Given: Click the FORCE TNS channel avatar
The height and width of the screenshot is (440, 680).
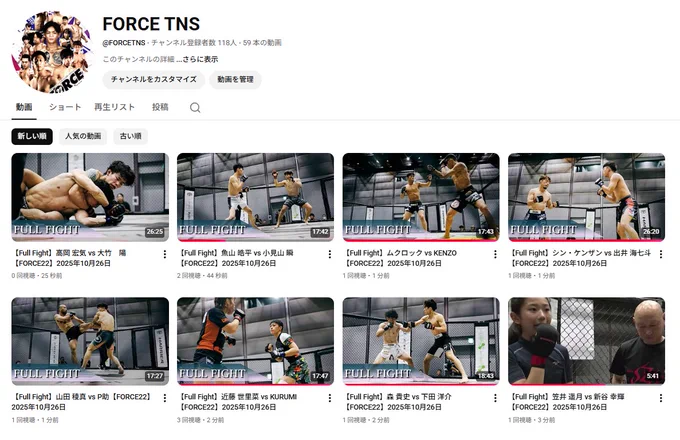Looking at the screenshot, I should pos(53,52).
